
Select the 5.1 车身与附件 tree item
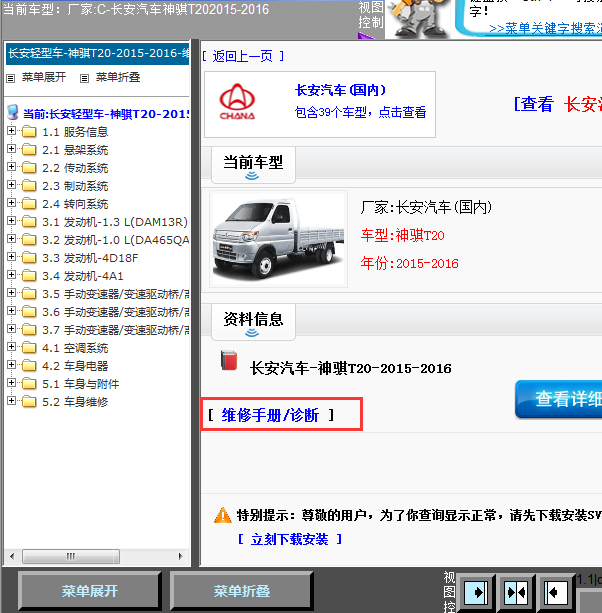pyautogui.click(x=81, y=384)
